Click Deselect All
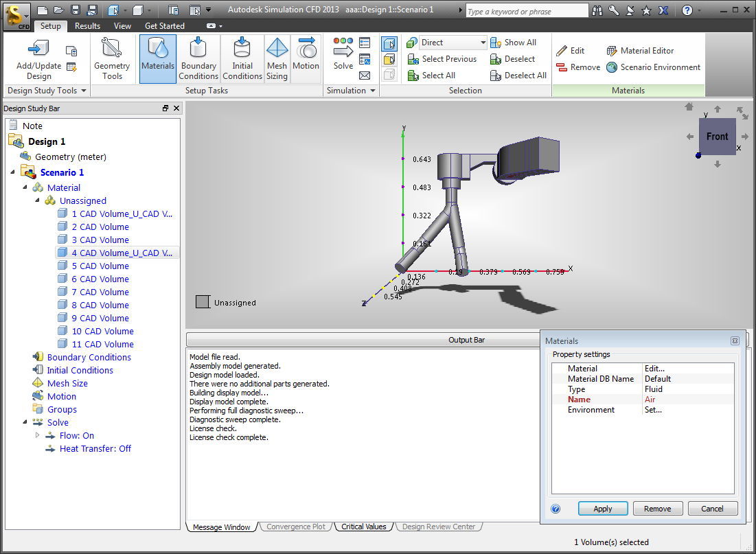756x554 pixels. point(518,76)
